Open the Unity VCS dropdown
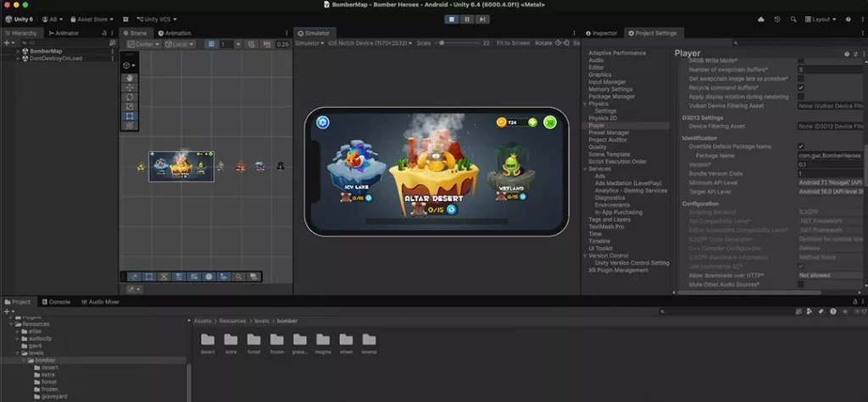 pos(157,20)
